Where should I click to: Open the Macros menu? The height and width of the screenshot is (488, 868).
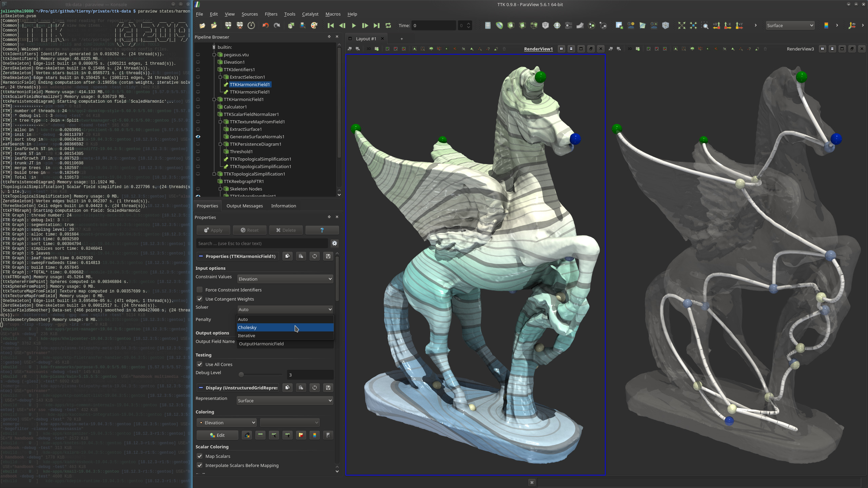(333, 14)
